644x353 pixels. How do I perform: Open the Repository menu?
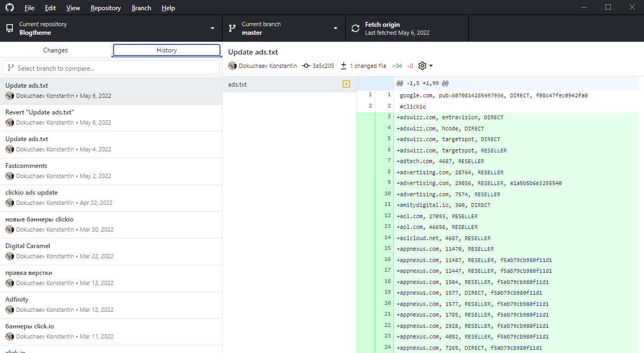coord(105,8)
